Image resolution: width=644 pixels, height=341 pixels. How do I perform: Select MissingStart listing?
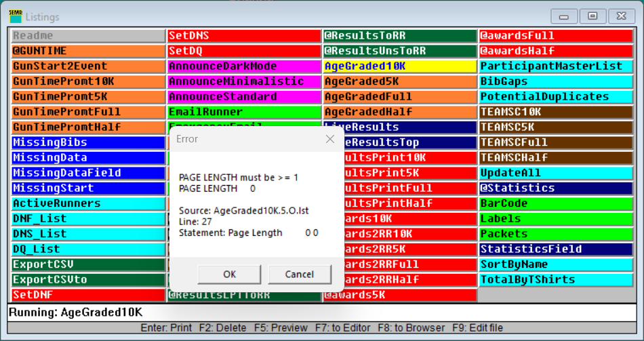(88, 188)
